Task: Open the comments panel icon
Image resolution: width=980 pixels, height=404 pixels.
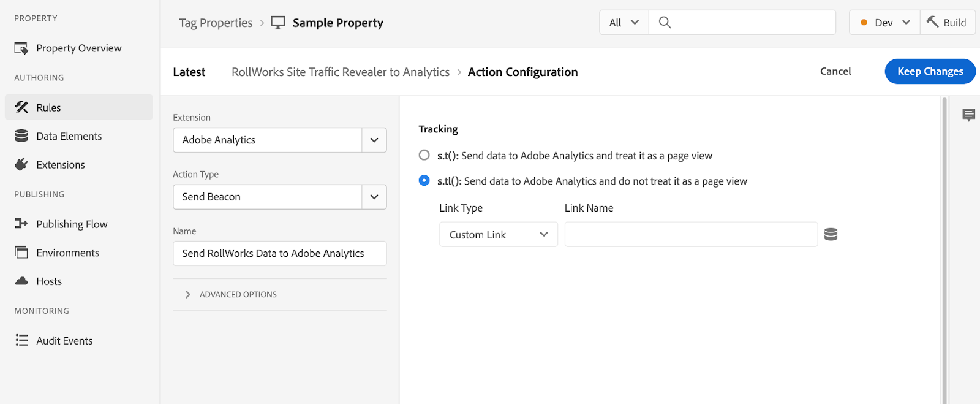Action: (x=968, y=115)
